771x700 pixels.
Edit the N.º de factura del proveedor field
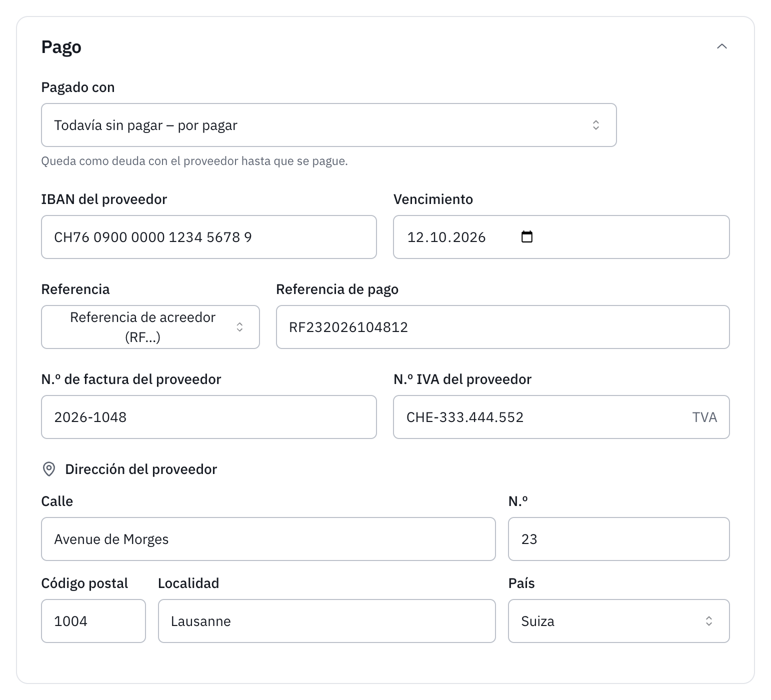(209, 417)
